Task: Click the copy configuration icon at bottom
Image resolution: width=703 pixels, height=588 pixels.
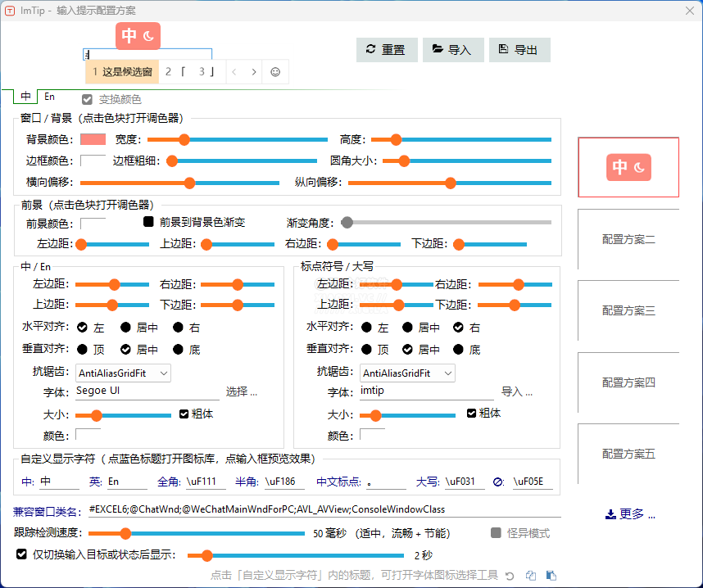Action: point(530,576)
